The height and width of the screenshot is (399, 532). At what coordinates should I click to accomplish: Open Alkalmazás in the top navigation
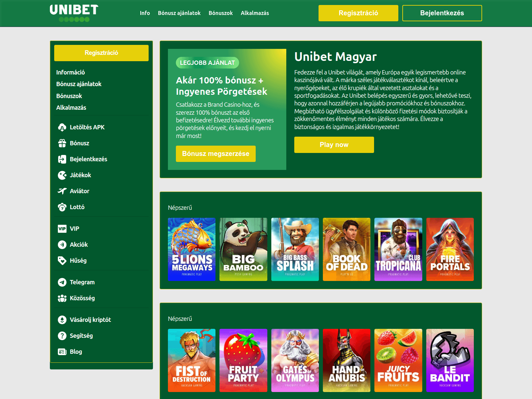click(x=255, y=13)
